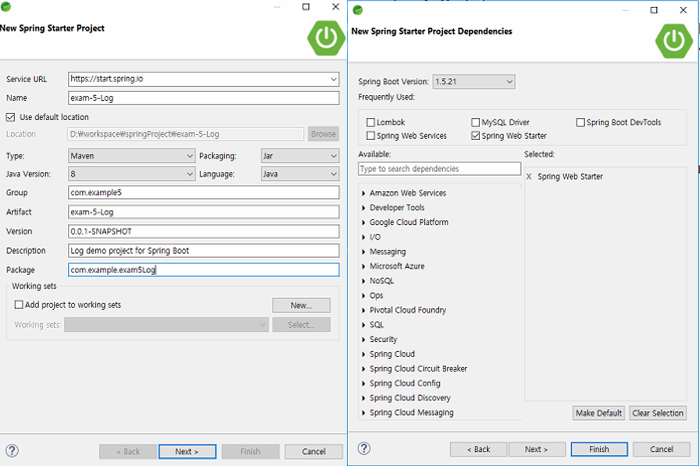The height and width of the screenshot is (466, 700).
Task: Expand Spring Cloud Messaging category
Action: pos(363,412)
